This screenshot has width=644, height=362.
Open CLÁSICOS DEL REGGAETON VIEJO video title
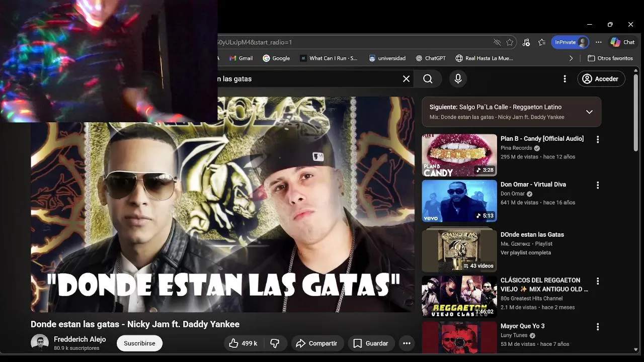[x=544, y=285]
